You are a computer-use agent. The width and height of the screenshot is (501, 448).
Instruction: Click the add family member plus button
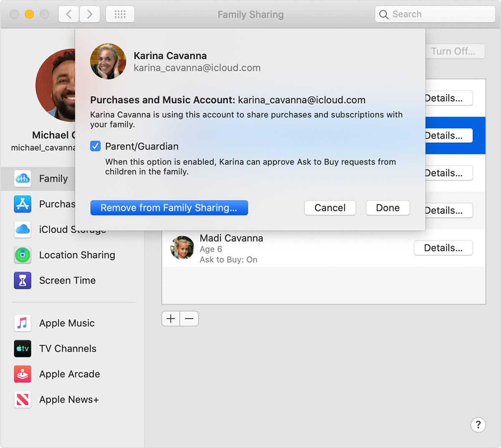(x=171, y=319)
